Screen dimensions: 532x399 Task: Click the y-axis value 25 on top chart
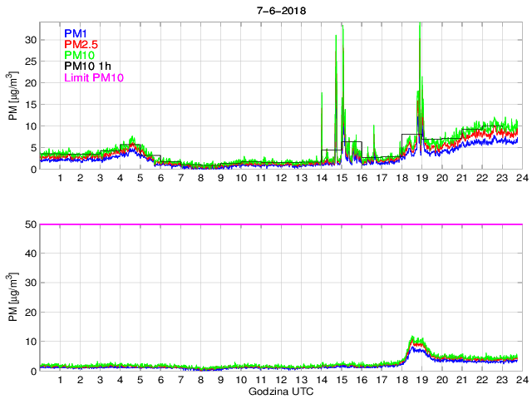click(31, 62)
